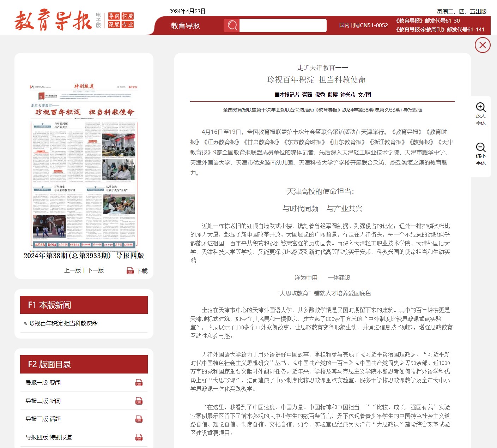The image size is (497, 448).
Task: Click the 下载 download link
Action: 142,271
